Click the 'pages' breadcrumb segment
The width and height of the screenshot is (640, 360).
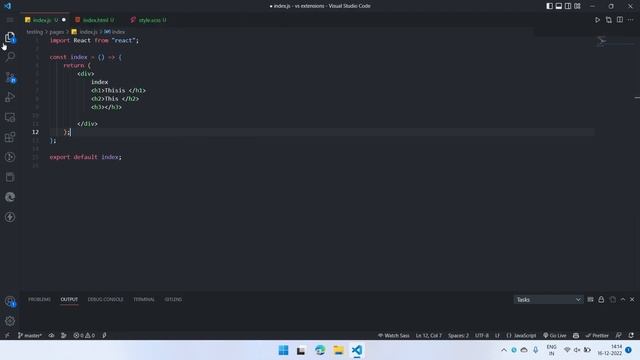(x=57, y=32)
